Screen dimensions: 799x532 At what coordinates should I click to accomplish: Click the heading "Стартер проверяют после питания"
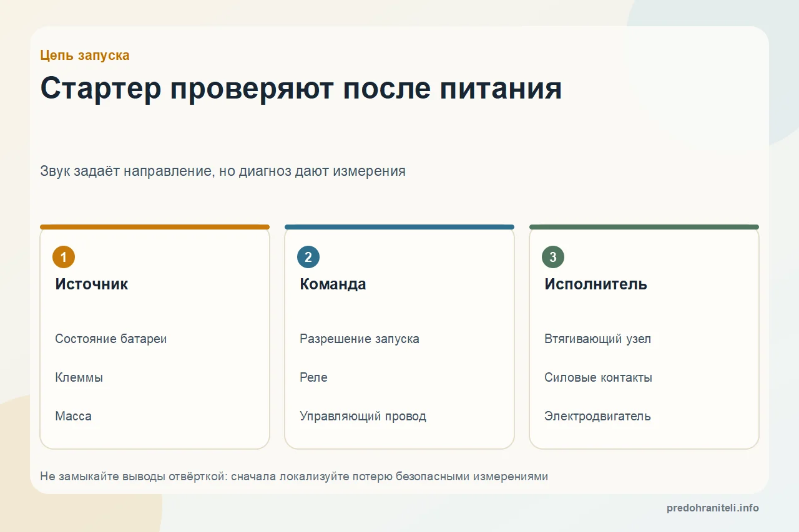click(301, 89)
